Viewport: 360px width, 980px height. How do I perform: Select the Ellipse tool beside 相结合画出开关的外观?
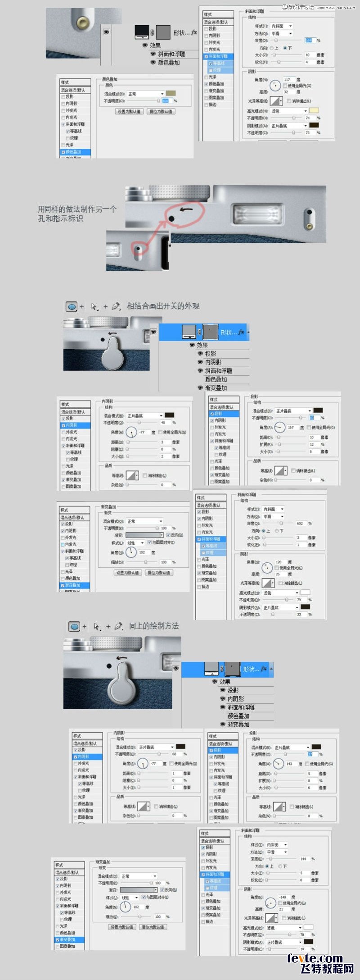point(72,307)
